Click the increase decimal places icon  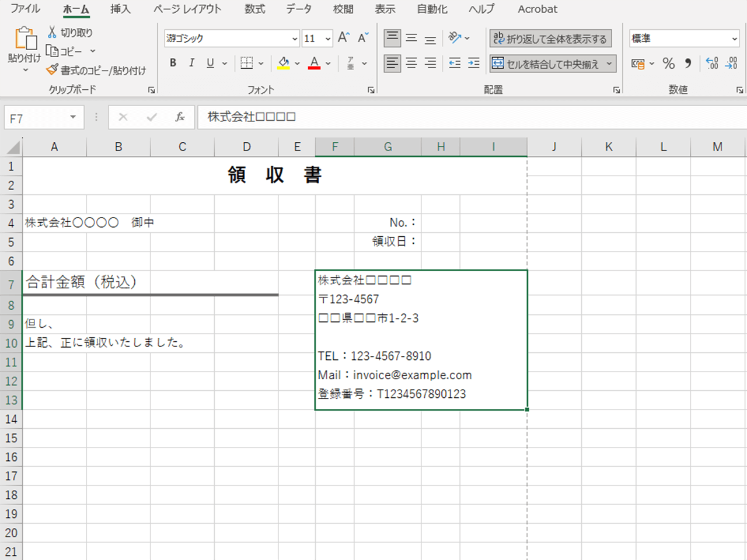tap(712, 64)
